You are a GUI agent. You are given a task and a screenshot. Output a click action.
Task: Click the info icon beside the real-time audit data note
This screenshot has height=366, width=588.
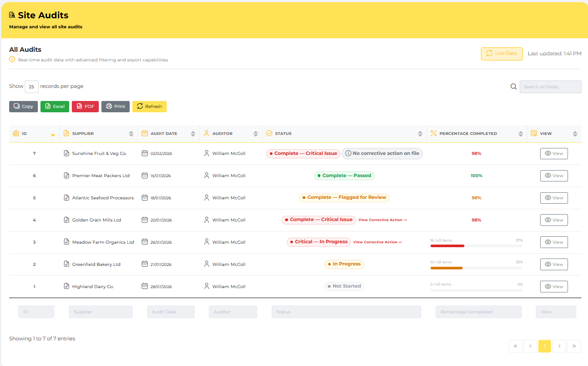12,60
